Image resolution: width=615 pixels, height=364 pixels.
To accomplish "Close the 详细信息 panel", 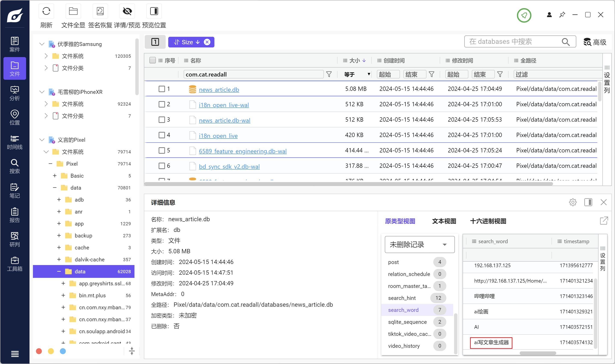I will click(x=604, y=202).
